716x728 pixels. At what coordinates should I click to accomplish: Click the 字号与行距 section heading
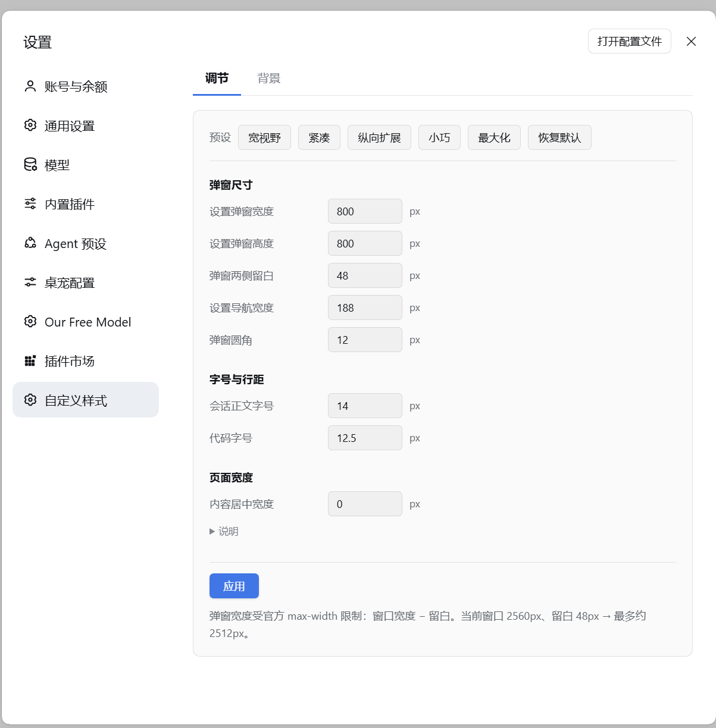tap(236, 379)
